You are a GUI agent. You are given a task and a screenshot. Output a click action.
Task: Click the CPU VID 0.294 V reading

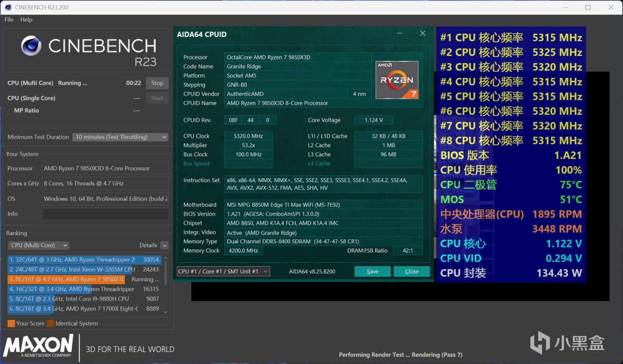511,259
